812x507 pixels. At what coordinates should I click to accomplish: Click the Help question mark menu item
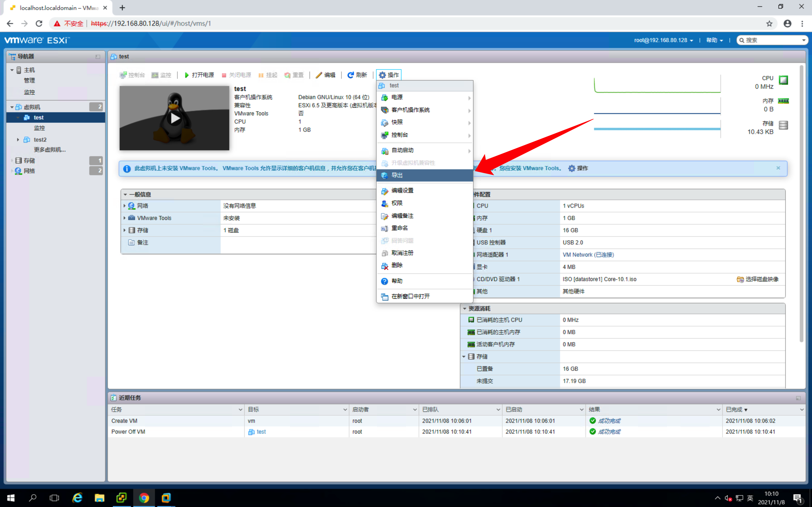click(x=397, y=281)
